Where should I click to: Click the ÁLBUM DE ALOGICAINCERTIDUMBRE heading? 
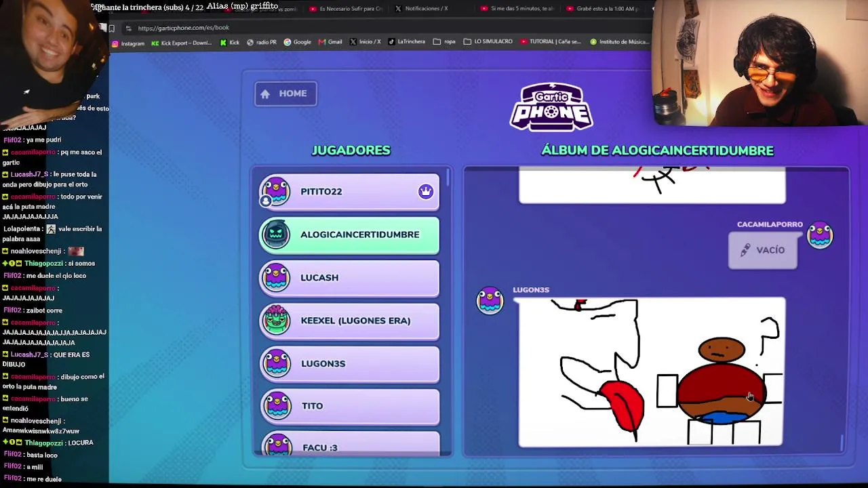click(x=657, y=150)
